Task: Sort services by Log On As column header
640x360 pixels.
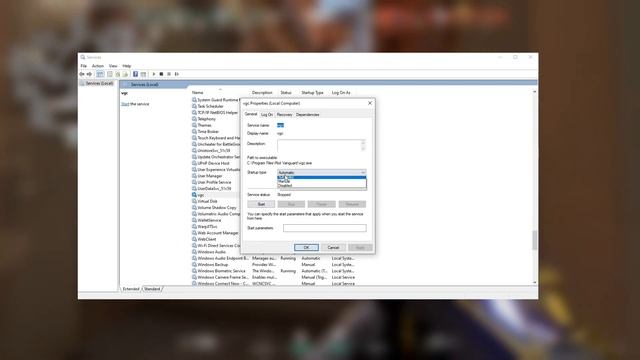Action: (341, 93)
